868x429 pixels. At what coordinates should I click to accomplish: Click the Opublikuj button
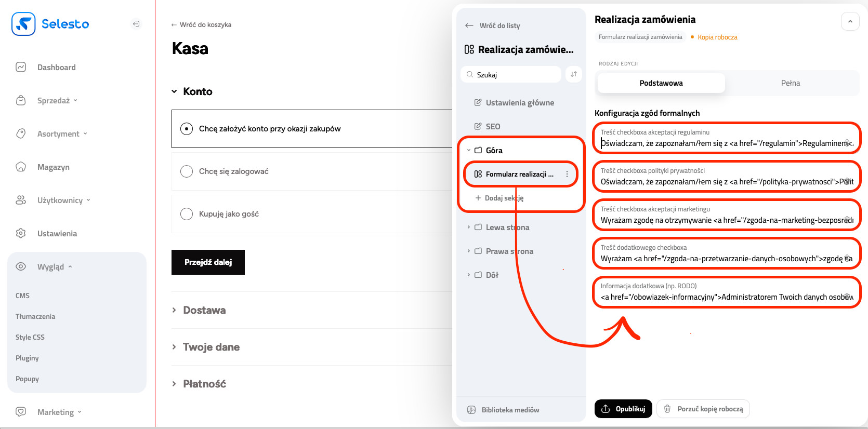click(x=623, y=409)
